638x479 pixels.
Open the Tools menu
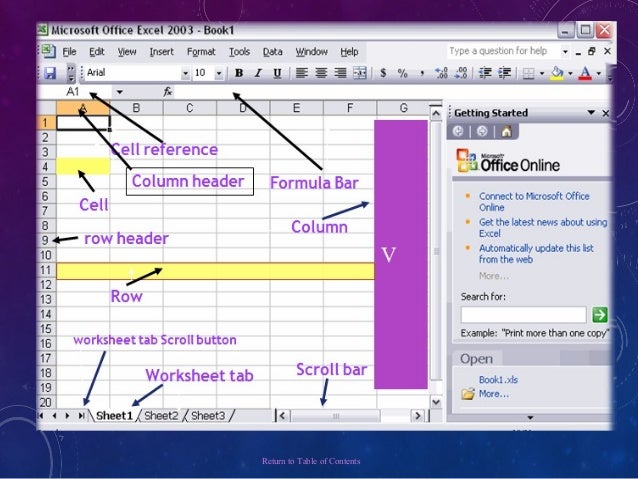pos(239,52)
